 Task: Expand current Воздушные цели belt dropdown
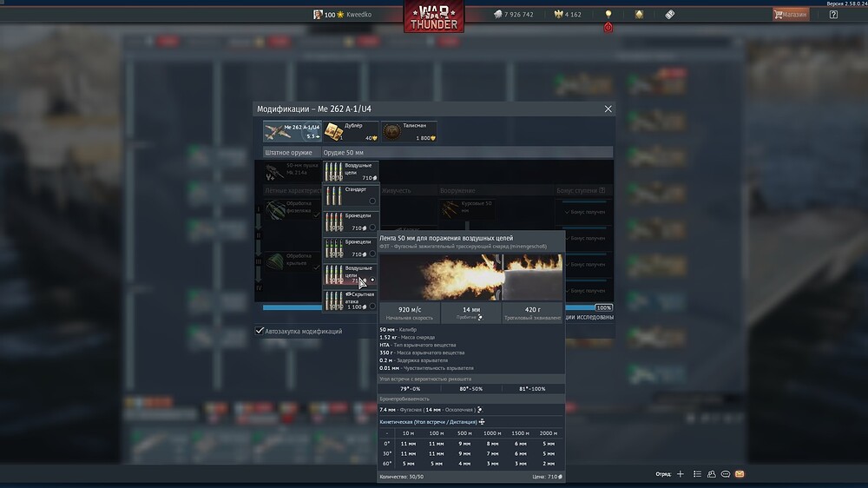tap(351, 172)
